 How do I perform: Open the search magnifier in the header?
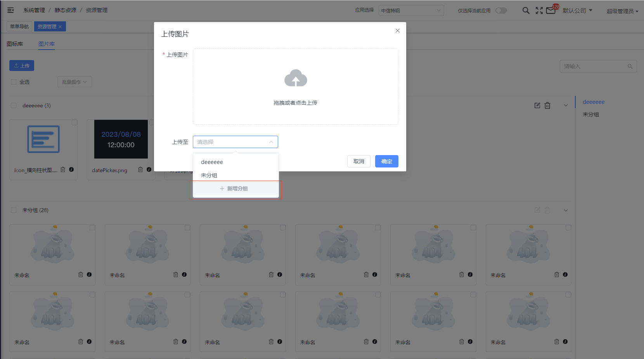tap(526, 10)
